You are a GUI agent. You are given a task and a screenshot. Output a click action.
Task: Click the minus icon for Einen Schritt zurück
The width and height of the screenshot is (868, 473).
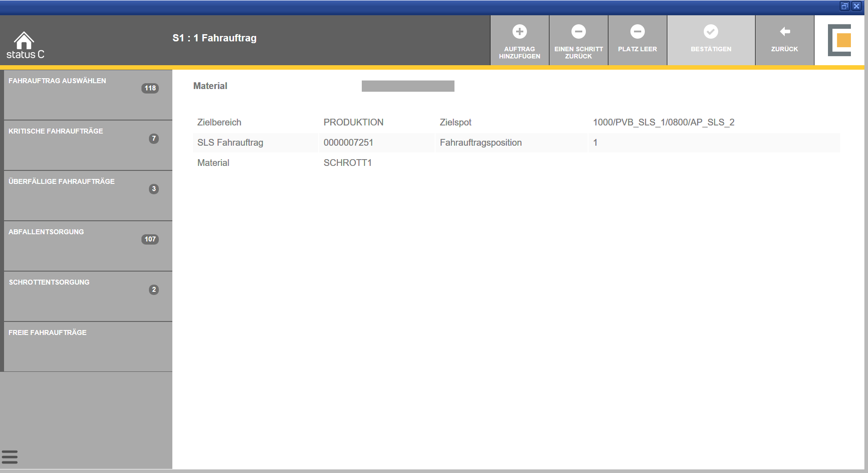(x=578, y=31)
